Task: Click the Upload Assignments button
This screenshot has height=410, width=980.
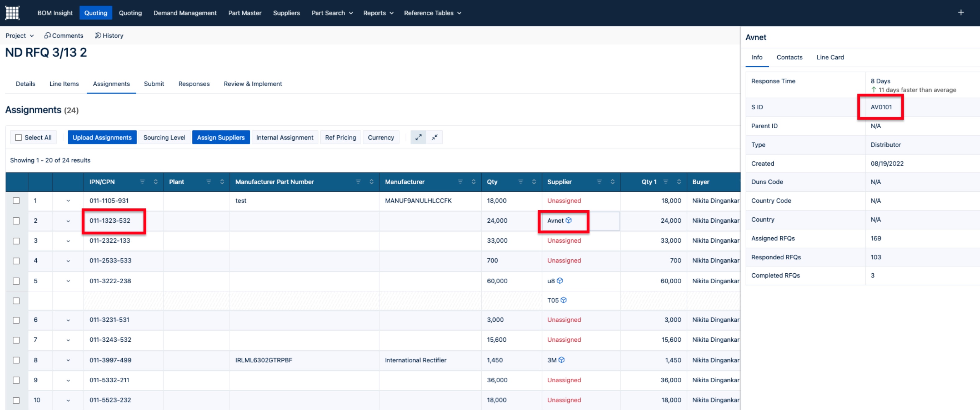Action: (102, 137)
